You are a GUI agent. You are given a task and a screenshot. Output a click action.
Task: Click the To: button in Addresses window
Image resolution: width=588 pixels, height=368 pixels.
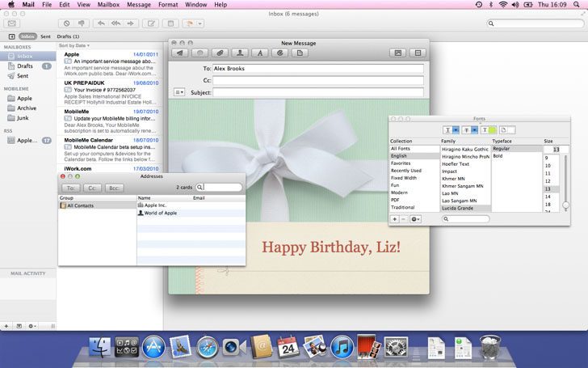point(71,188)
